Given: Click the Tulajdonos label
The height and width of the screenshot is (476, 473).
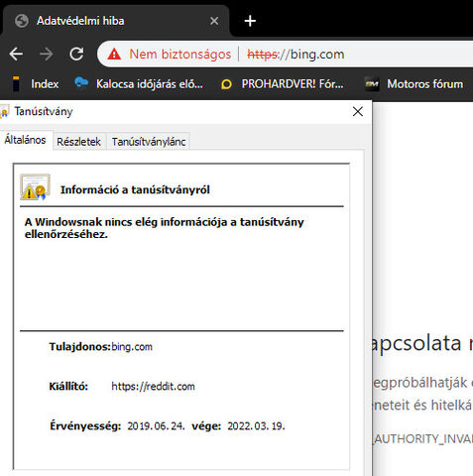Looking at the screenshot, I should (79, 346).
